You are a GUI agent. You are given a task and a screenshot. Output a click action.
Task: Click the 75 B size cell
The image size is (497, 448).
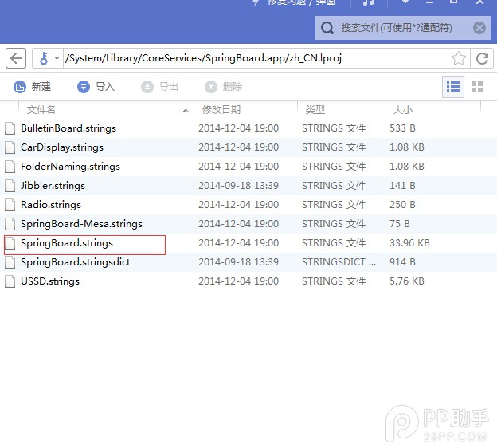tap(399, 224)
